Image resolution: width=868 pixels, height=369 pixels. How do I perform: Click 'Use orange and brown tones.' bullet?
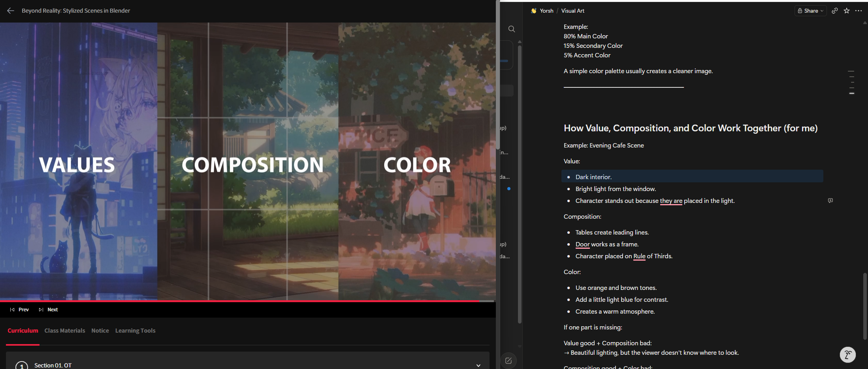pyautogui.click(x=616, y=288)
